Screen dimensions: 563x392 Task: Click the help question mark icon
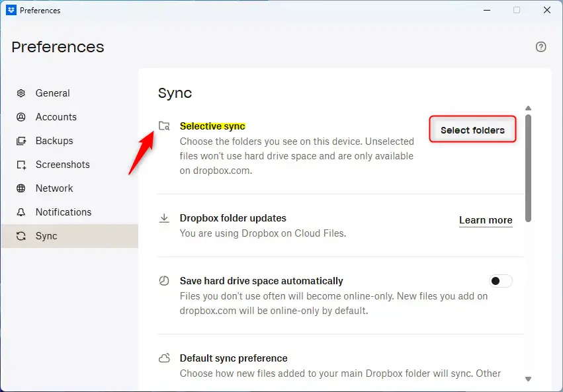[541, 47]
